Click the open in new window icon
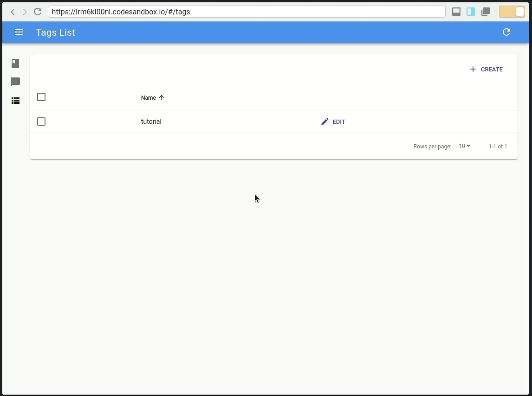 [486, 12]
